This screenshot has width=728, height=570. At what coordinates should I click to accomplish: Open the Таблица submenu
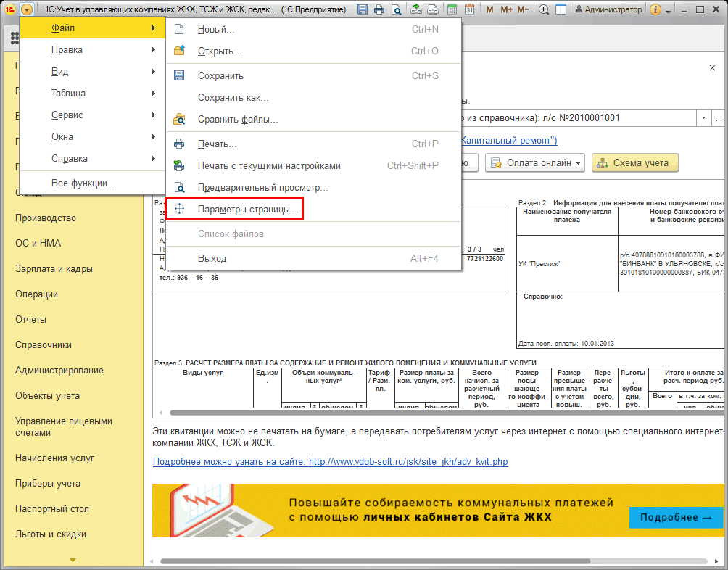[93, 94]
